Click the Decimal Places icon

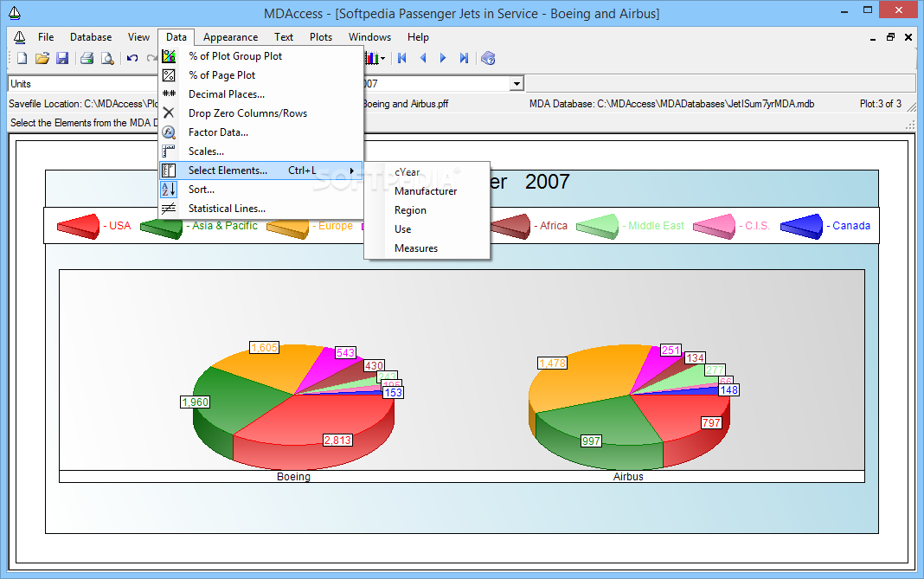point(169,93)
